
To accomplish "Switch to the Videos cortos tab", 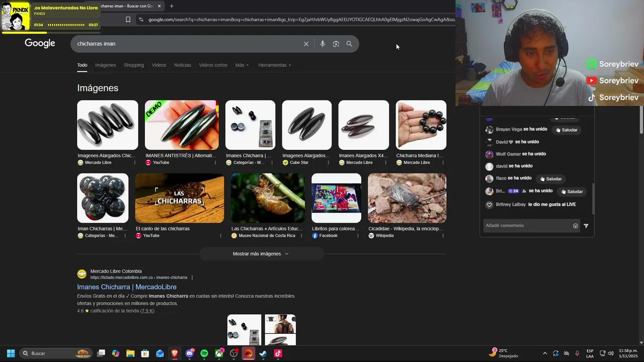I will click(x=213, y=65).
